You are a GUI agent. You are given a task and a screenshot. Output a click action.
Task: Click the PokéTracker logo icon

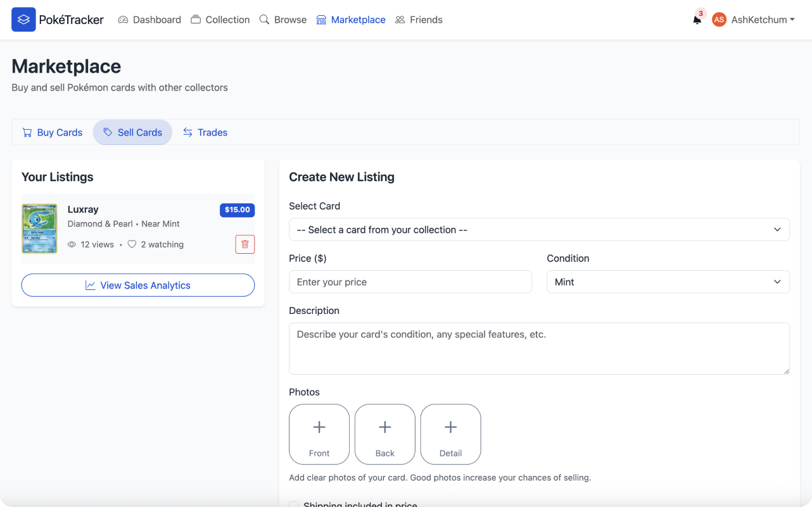coord(23,20)
